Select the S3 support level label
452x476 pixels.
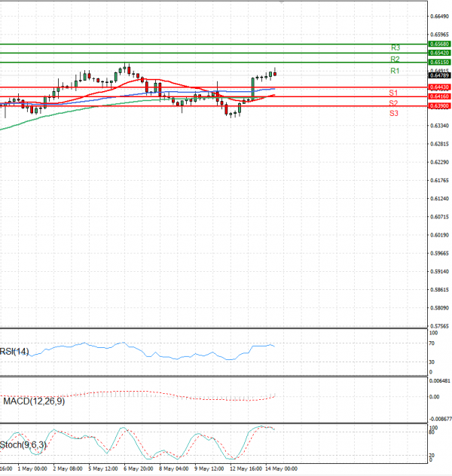click(x=393, y=113)
